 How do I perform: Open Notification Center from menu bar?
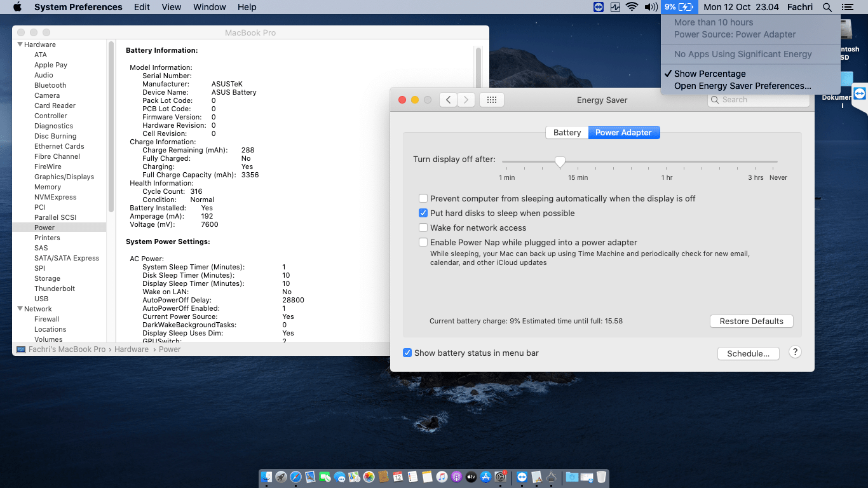pyautogui.click(x=849, y=7)
